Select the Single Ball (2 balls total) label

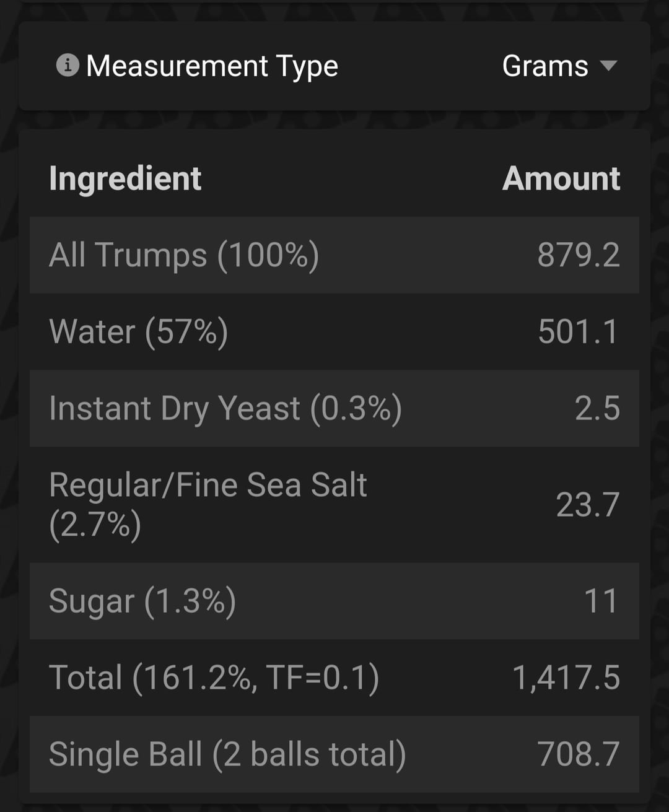tap(227, 754)
